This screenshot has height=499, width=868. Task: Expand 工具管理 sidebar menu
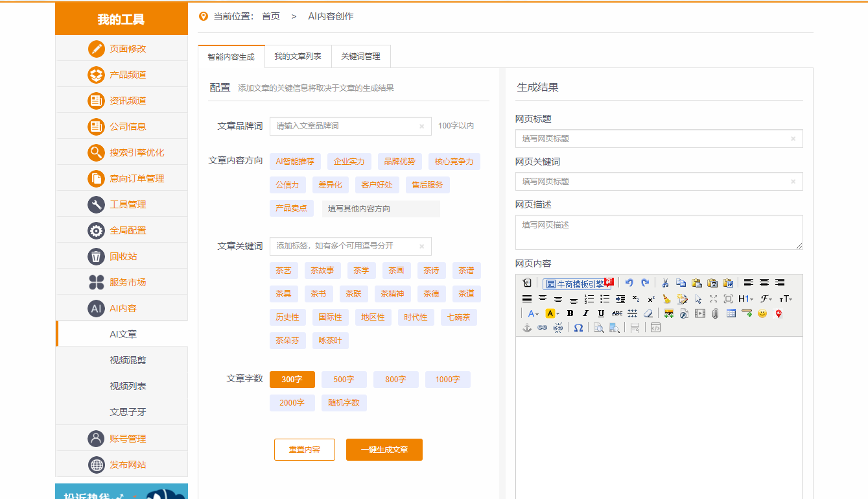coord(122,204)
